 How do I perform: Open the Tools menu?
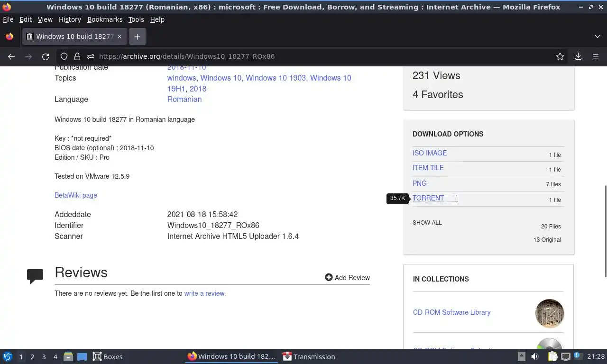136,19
